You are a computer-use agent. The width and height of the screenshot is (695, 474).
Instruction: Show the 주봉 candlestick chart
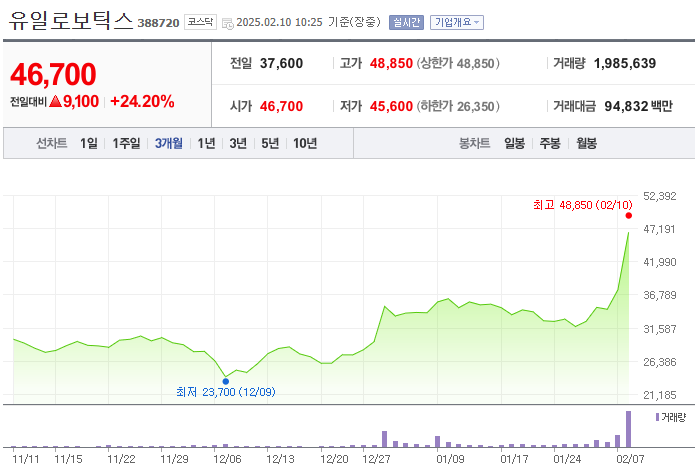tap(550, 143)
